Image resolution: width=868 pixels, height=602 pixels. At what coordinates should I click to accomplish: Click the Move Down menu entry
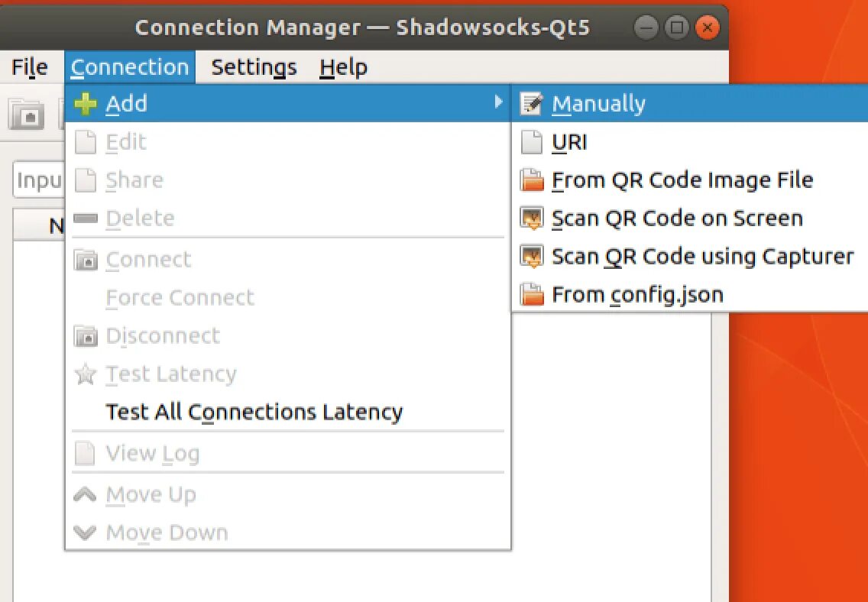click(288, 532)
